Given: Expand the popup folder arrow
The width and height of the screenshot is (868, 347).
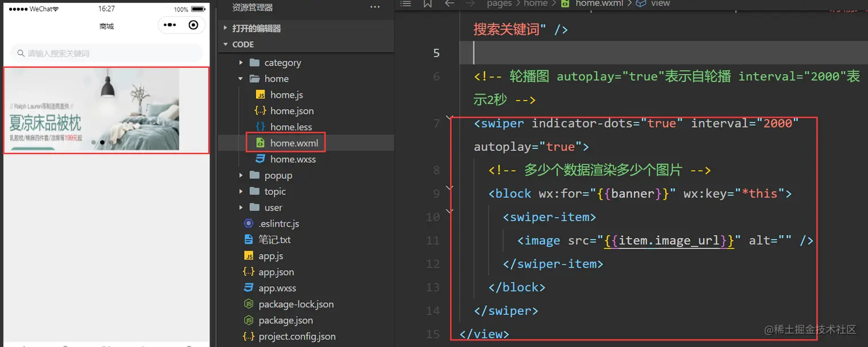Looking at the screenshot, I should click(241, 175).
